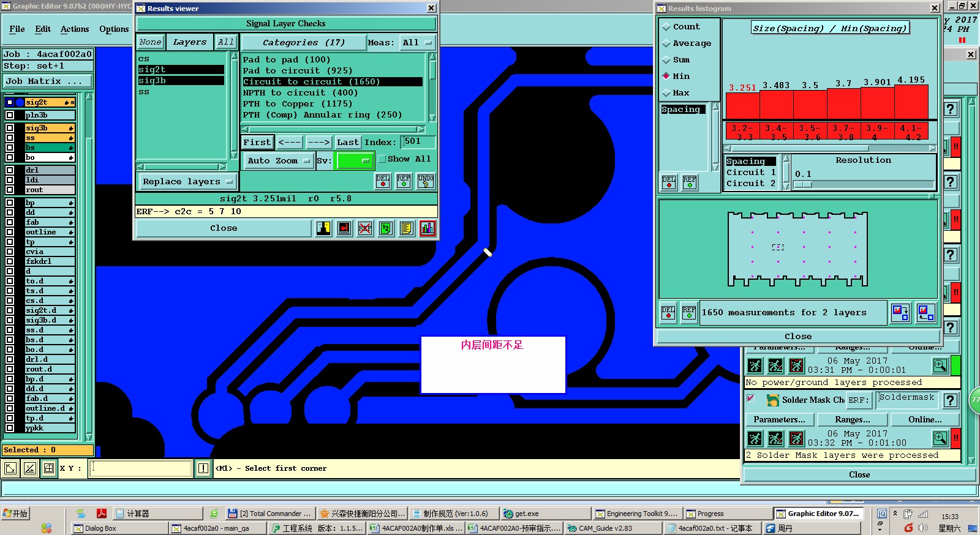
Task: Click the UNDO icon in Results viewer
Action: 426,181
